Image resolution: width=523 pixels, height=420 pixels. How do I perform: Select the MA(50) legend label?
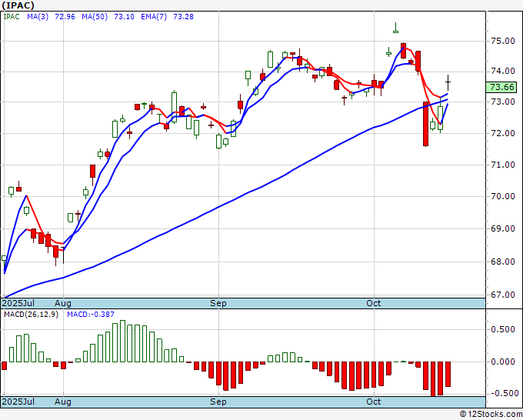tap(95, 17)
